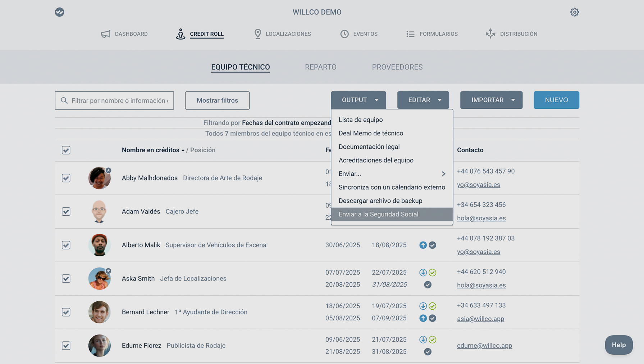644x364 pixels.
Task: Open Localizaciones pin icon
Action: (257, 34)
